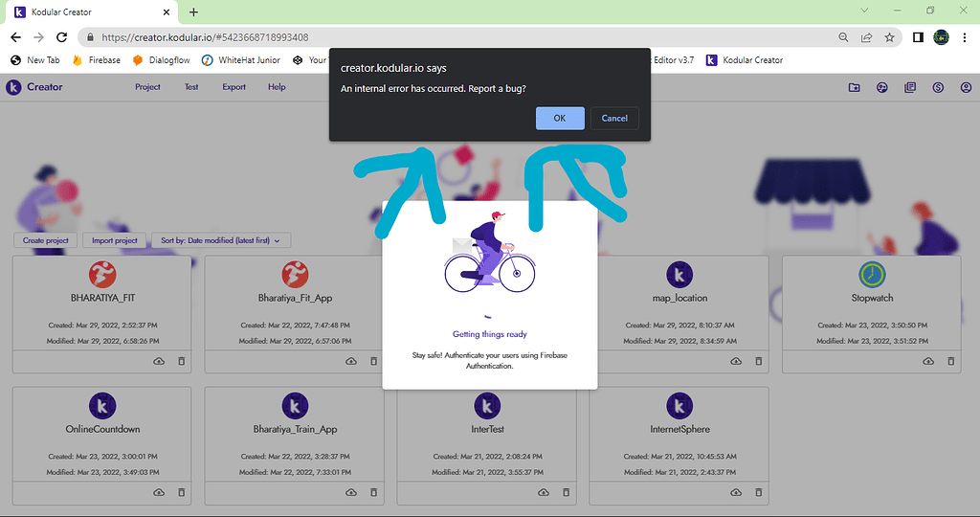This screenshot has height=517, width=980.
Task: Expand the Sort by Date modified dropdown
Action: [x=221, y=240]
